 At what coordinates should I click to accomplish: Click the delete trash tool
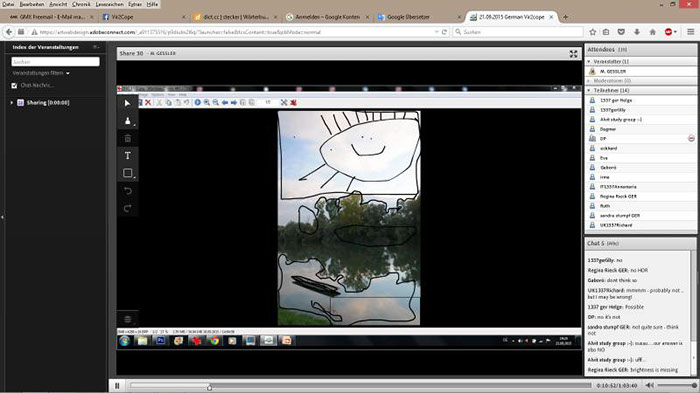click(x=128, y=138)
